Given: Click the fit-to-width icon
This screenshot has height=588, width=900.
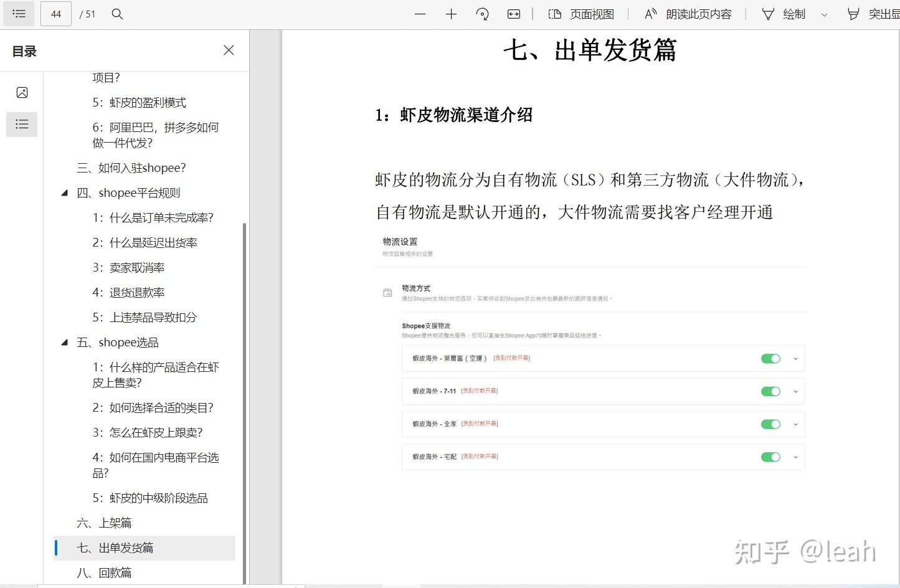Looking at the screenshot, I should click(x=514, y=14).
